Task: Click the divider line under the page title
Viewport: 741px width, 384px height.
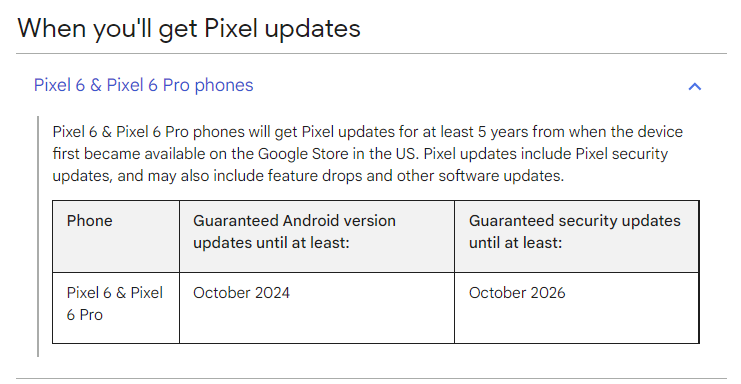Action: [x=371, y=53]
